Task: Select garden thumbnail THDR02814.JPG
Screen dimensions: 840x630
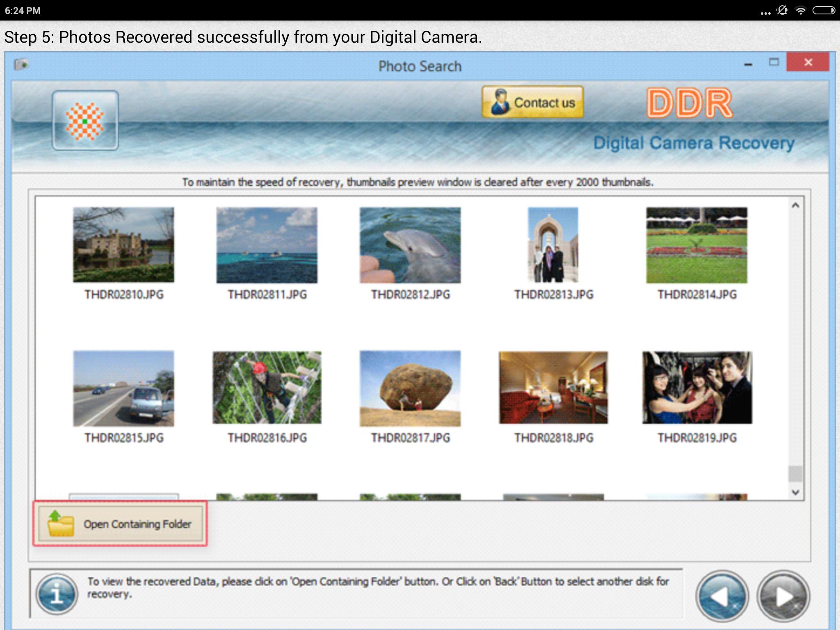Action: tap(697, 245)
